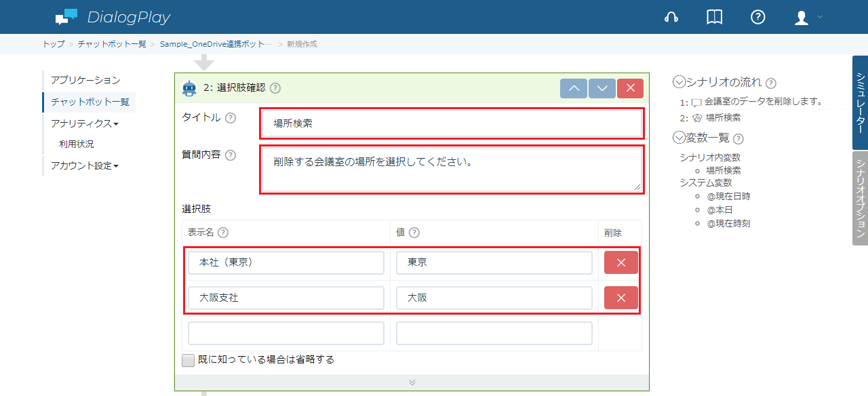Expand アカウント設定 sidebar menu
This screenshot has width=868, height=396.
pos(85,165)
